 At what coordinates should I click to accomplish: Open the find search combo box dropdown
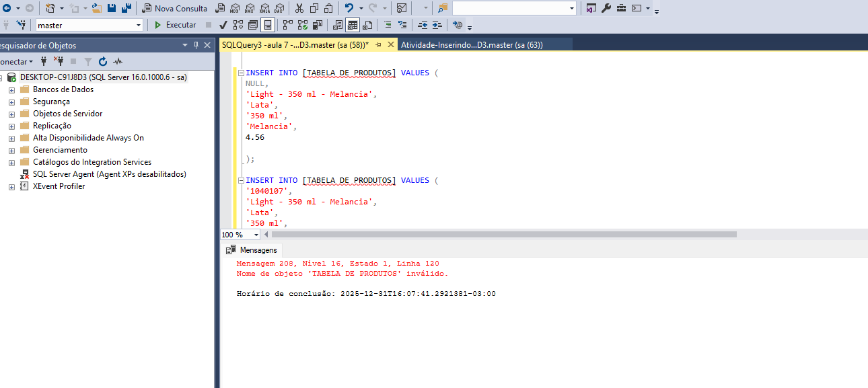tap(572, 8)
